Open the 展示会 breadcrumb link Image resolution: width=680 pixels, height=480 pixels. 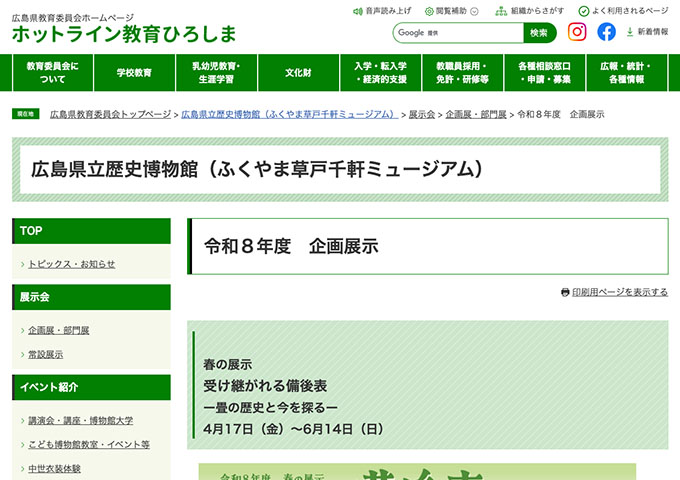422,114
